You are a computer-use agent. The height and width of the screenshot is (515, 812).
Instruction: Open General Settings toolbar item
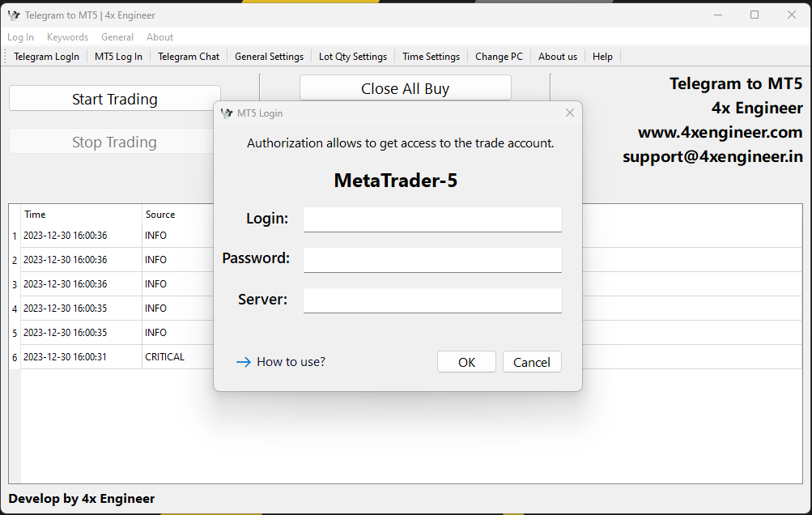click(x=270, y=57)
